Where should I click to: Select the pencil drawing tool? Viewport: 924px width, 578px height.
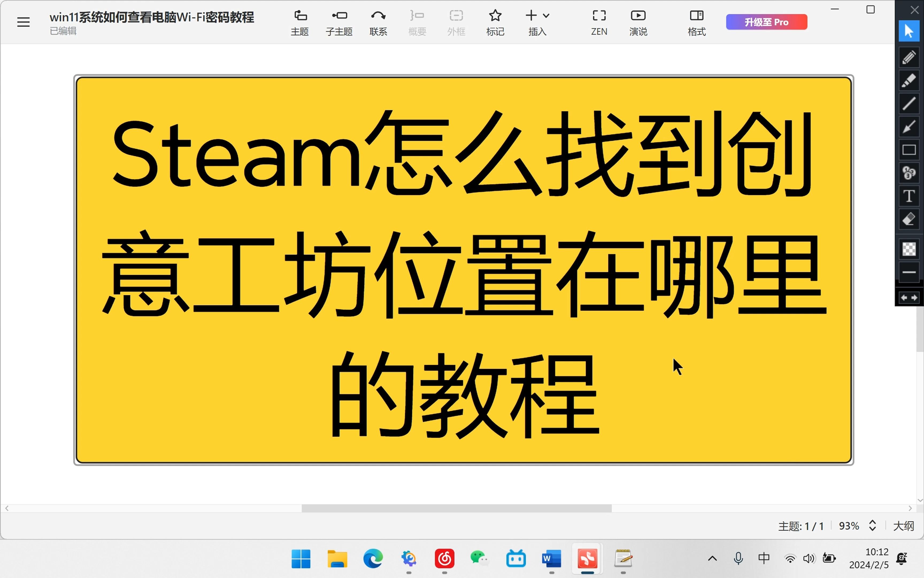click(x=909, y=57)
